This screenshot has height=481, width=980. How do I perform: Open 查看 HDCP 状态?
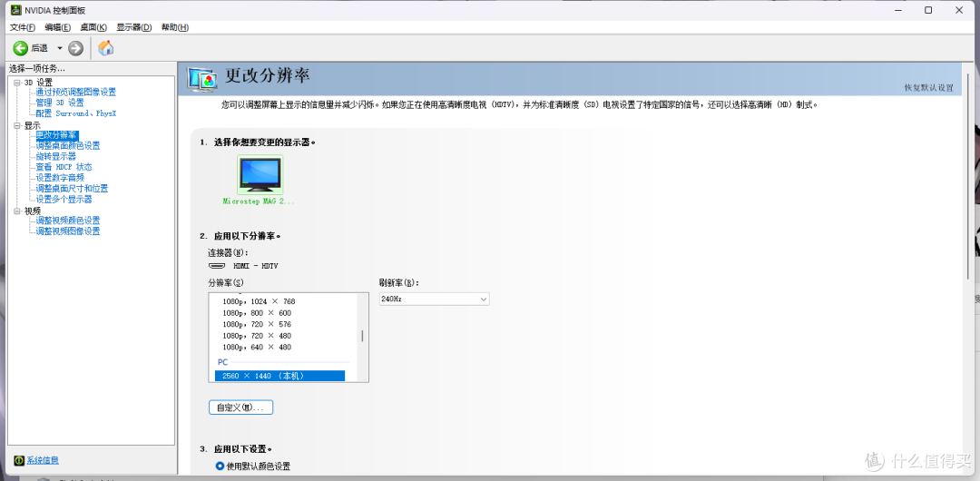tap(64, 167)
